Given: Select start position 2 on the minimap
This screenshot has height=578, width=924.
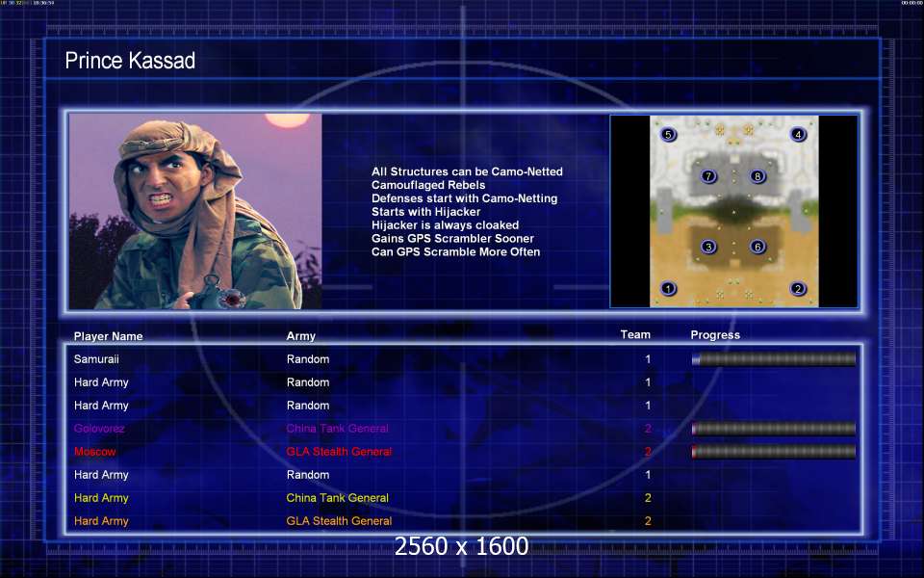Looking at the screenshot, I should (797, 288).
